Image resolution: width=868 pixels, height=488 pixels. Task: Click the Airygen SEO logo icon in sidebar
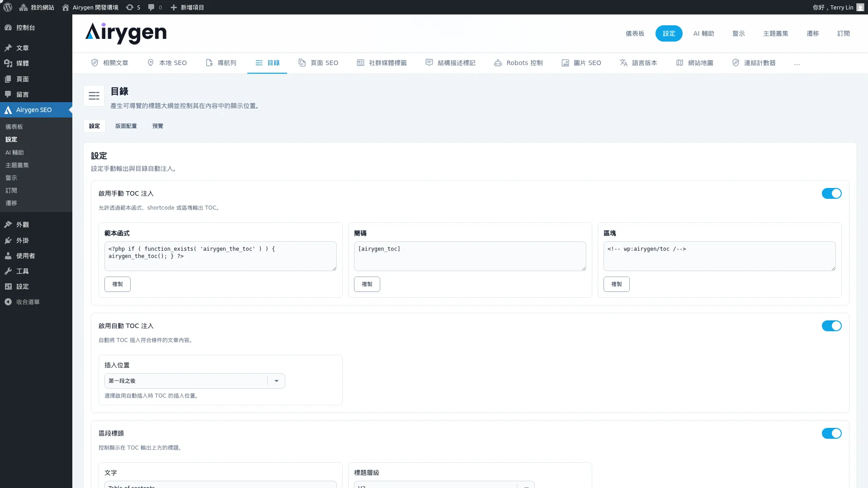pos(8,110)
